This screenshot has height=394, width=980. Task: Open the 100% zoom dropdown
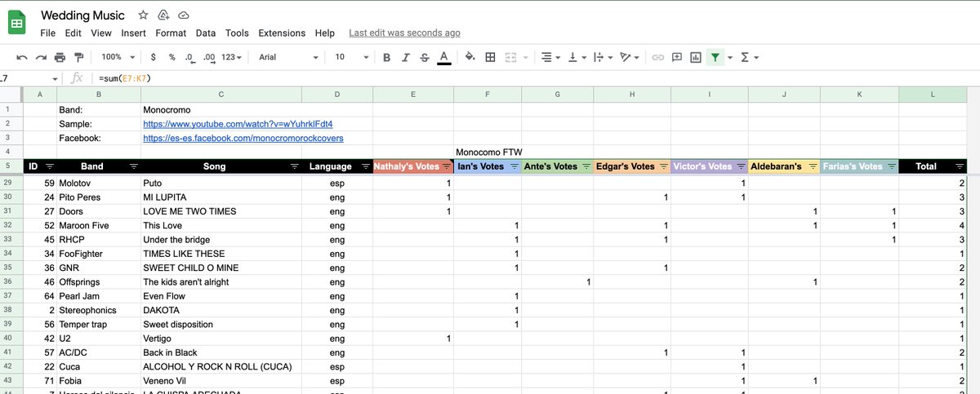[x=117, y=57]
